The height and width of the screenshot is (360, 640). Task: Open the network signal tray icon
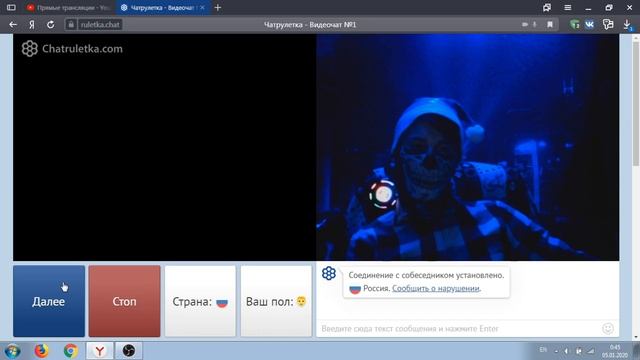pyautogui.click(x=591, y=351)
